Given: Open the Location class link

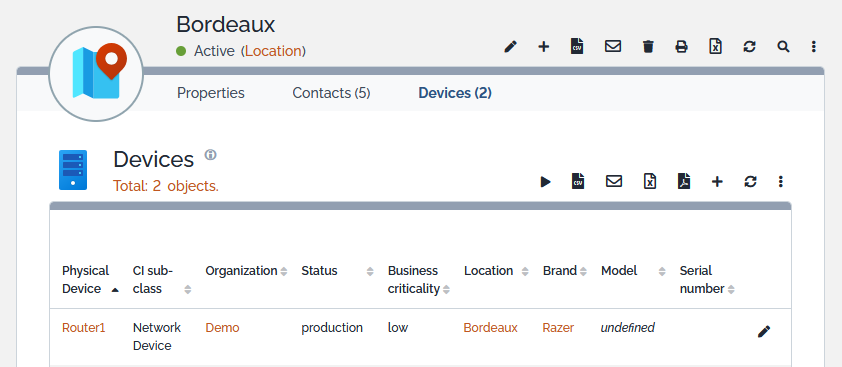Looking at the screenshot, I should pos(273,51).
